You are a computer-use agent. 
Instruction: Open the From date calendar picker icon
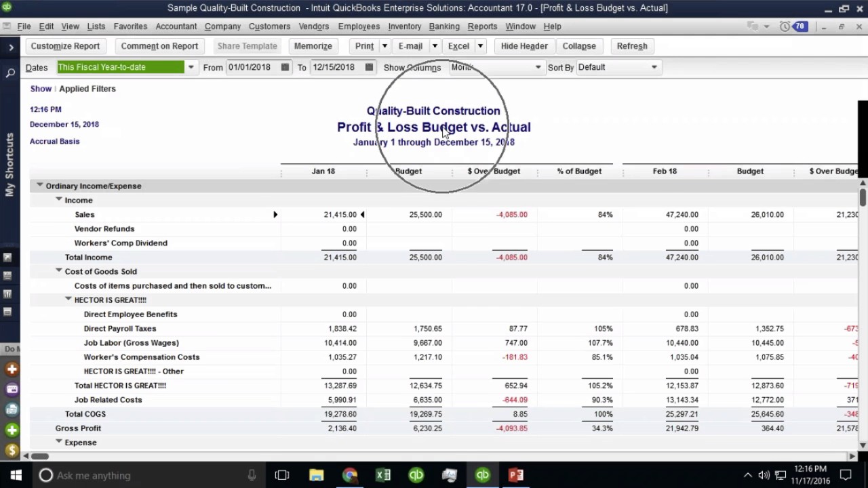(x=285, y=67)
